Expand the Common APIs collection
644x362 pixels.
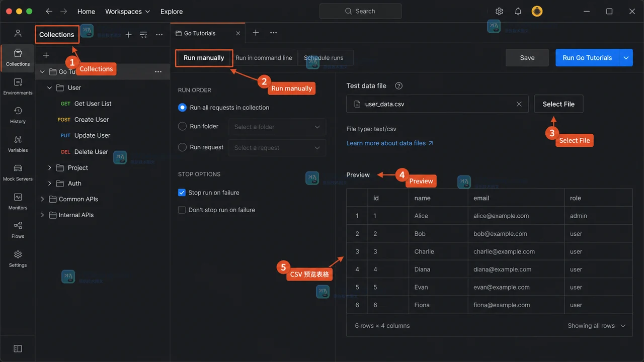pos(42,199)
